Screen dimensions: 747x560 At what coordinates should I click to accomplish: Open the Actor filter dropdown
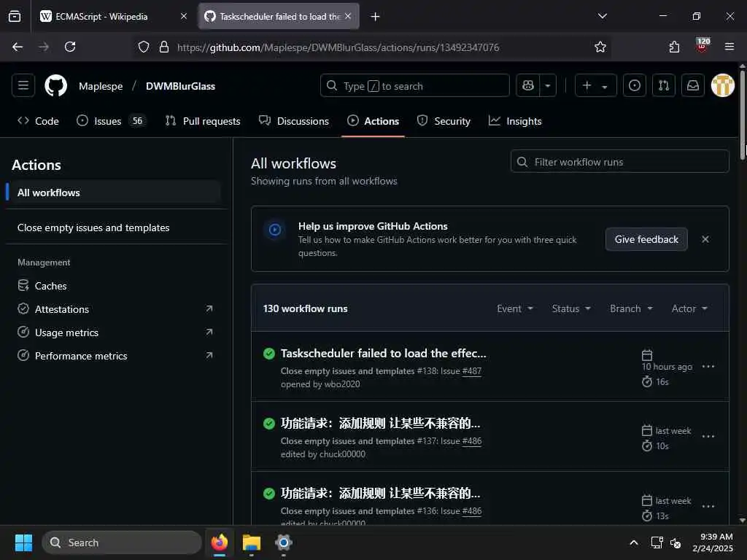coord(689,308)
